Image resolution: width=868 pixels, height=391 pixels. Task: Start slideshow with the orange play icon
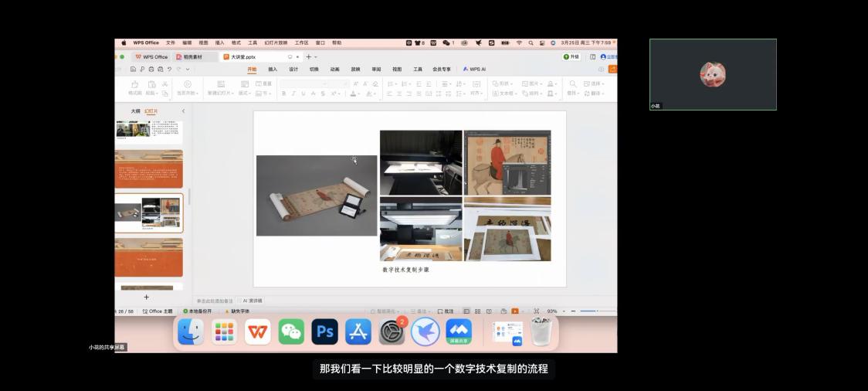(515, 311)
